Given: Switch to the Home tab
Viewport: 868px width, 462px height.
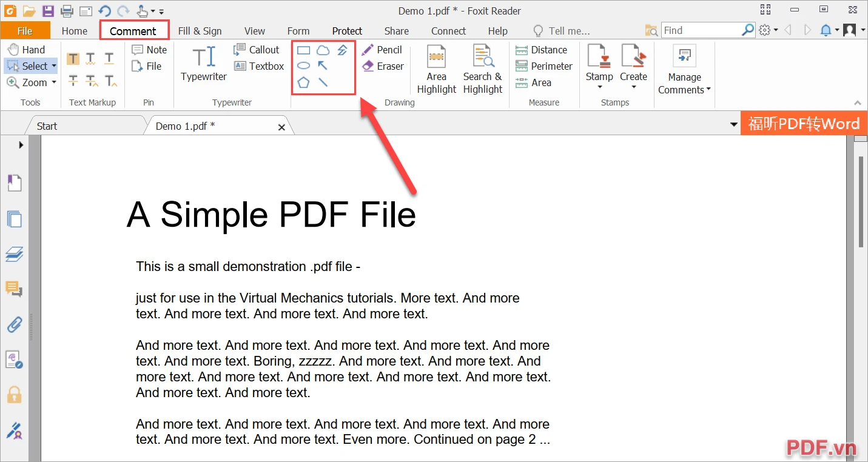Looking at the screenshot, I should [75, 30].
